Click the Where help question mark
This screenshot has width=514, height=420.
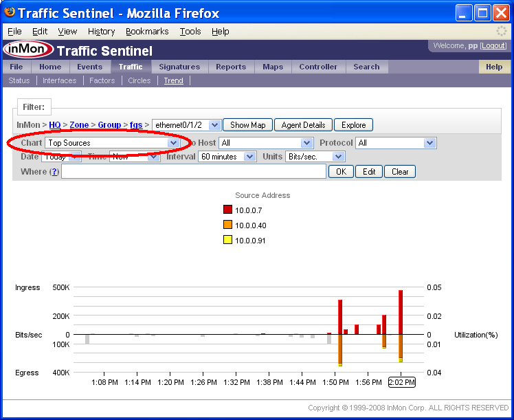tap(54, 172)
